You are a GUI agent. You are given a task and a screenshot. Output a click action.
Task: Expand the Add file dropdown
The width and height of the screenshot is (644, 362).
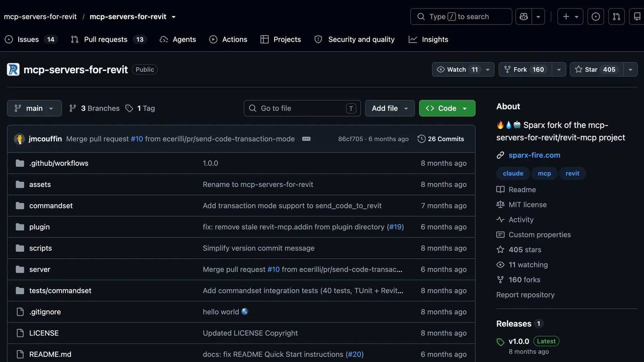click(x=390, y=108)
